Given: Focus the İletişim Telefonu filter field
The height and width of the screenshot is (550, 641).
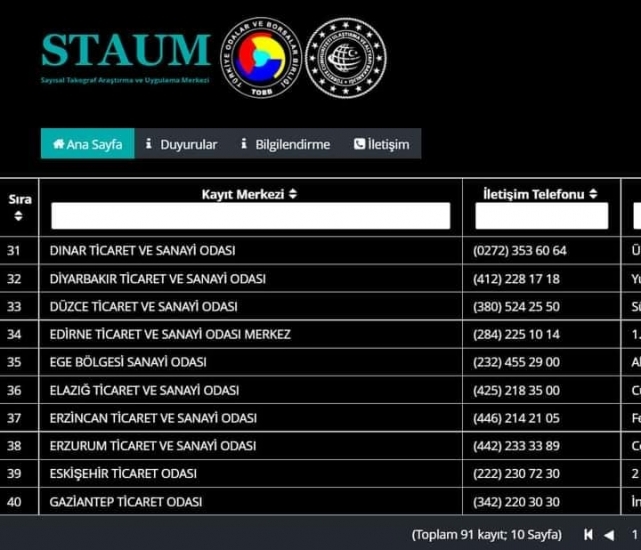Looking at the screenshot, I should pyautogui.click(x=542, y=216).
